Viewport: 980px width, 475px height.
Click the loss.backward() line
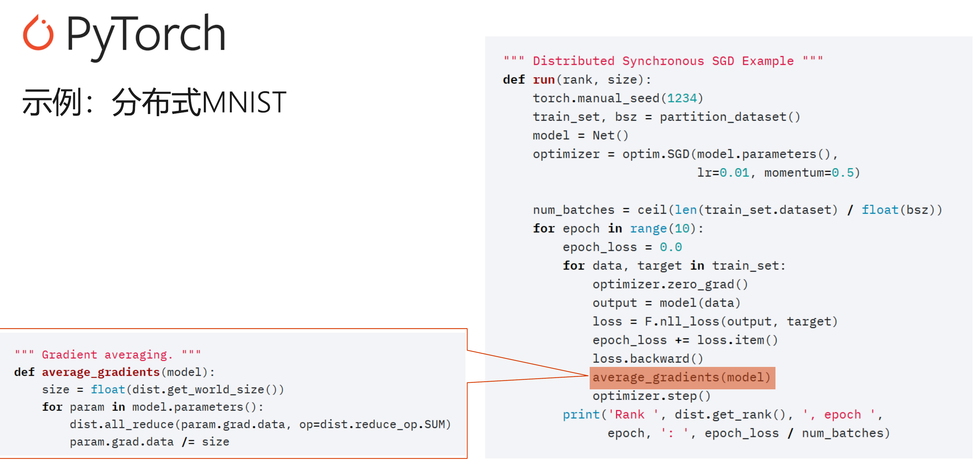coord(647,358)
